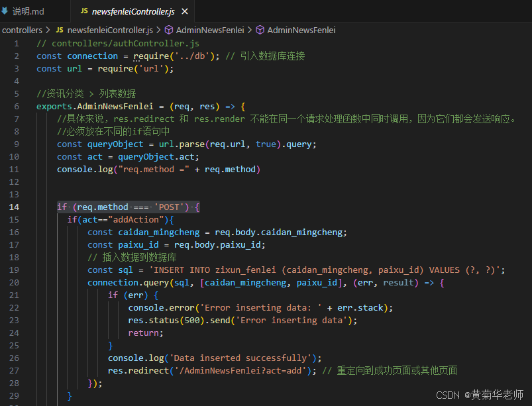Screen dimensions: 532x406
Task: Click line number 14 in the gutter
Action: tap(14, 207)
